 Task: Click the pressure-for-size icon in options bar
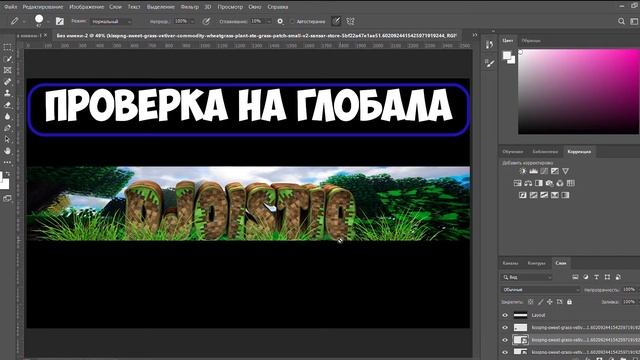pyautogui.click(x=336, y=21)
